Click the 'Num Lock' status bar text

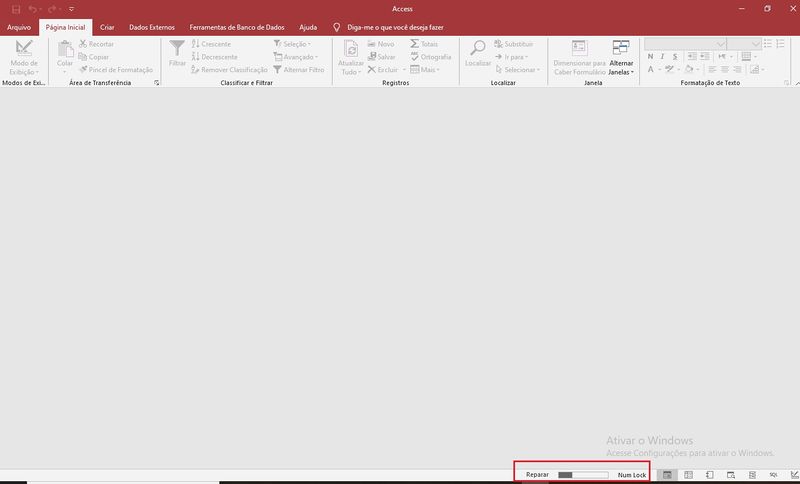pyautogui.click(x=632, y=475)
